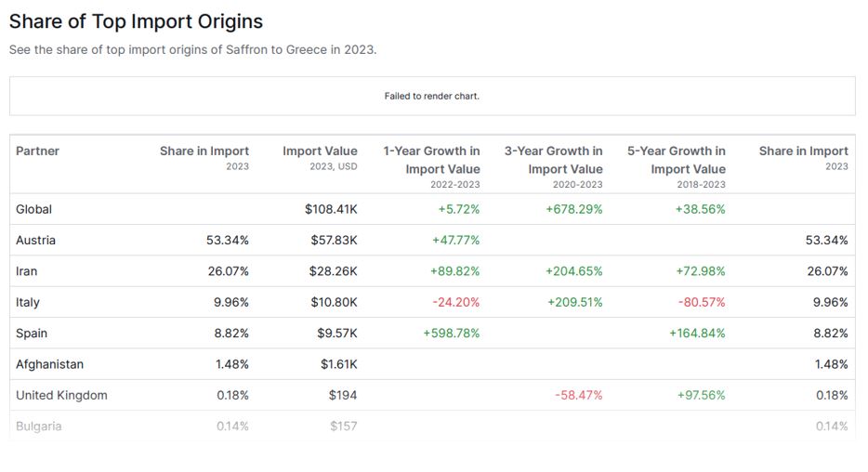Sort by the Import Value column header

[x=320, y=151]
